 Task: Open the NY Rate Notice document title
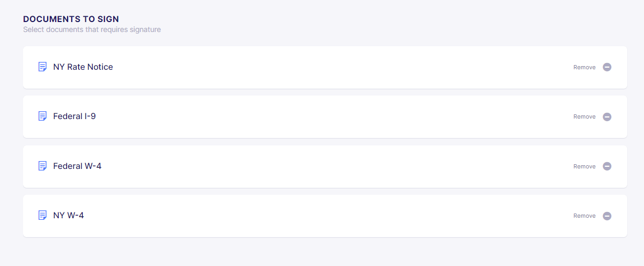tap(83, 67)
